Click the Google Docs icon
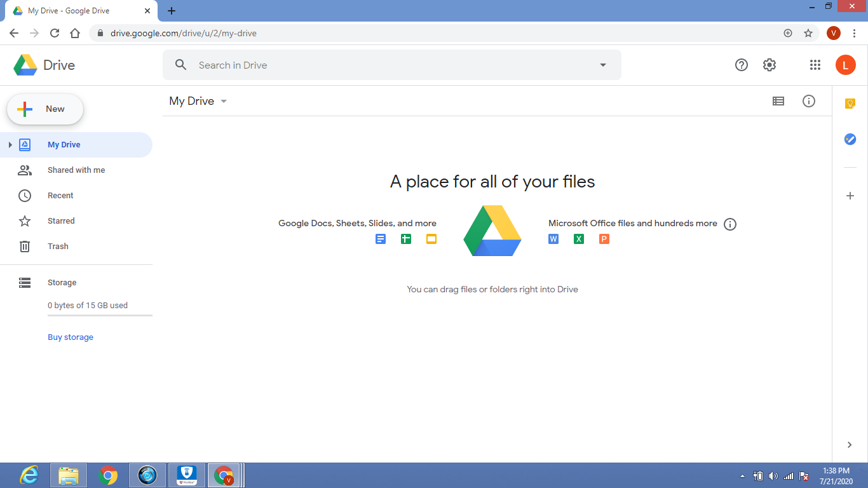Screen dimensions: 868x488 point(381,239)
